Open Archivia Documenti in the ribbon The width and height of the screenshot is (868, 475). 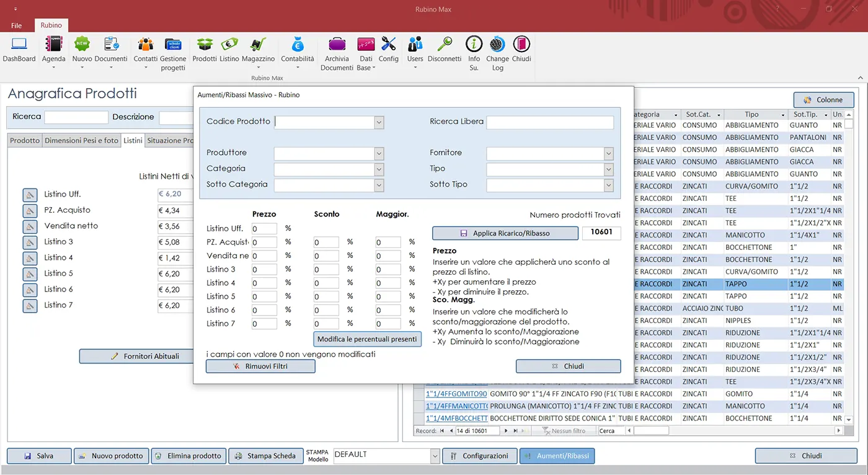tap(337, 54)
